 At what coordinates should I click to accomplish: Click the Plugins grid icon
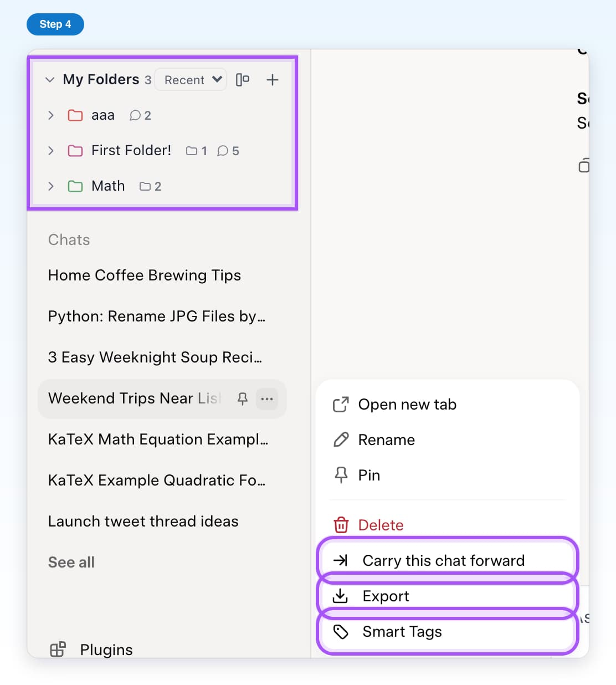(x=58, y=649)
